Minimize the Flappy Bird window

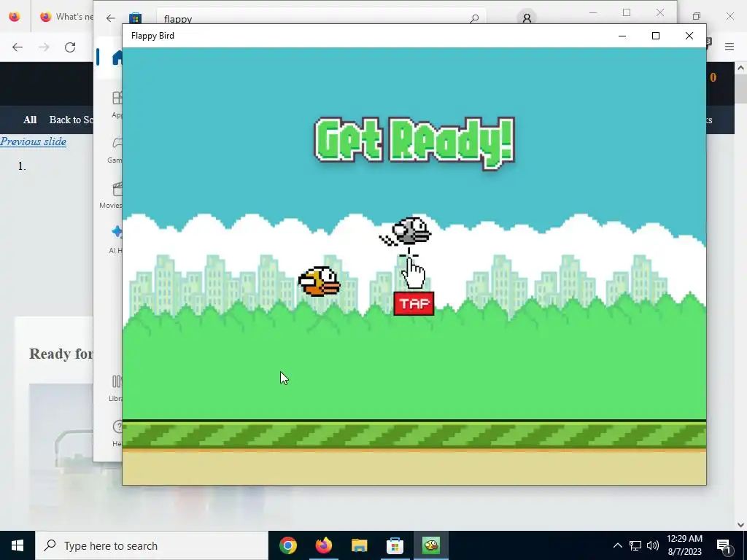coord(622,36)
